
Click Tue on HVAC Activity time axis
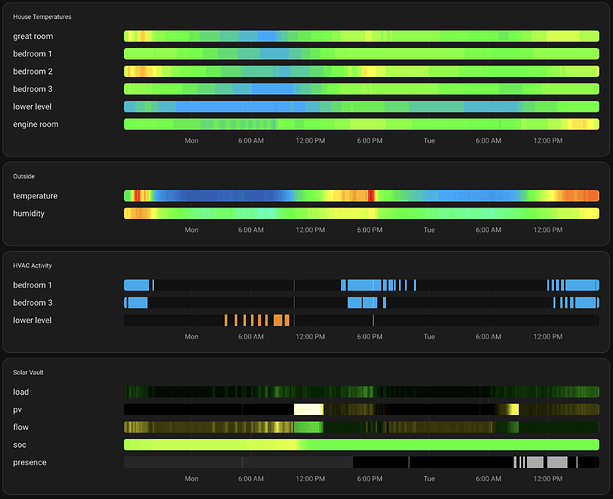[429, 337]
